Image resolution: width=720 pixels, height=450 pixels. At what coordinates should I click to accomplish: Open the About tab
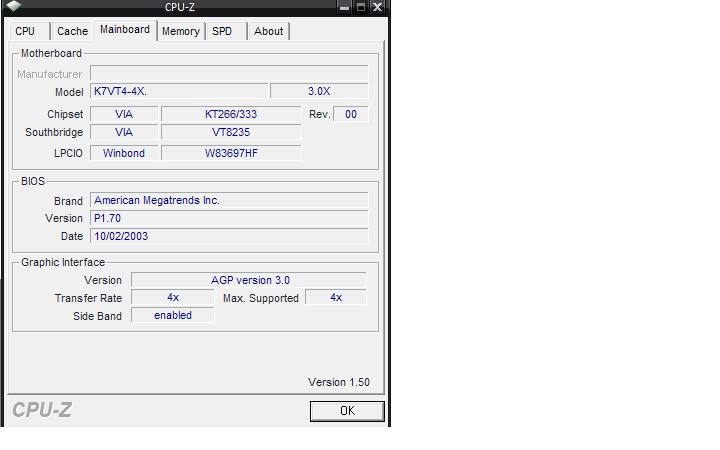tap(269, 31)
